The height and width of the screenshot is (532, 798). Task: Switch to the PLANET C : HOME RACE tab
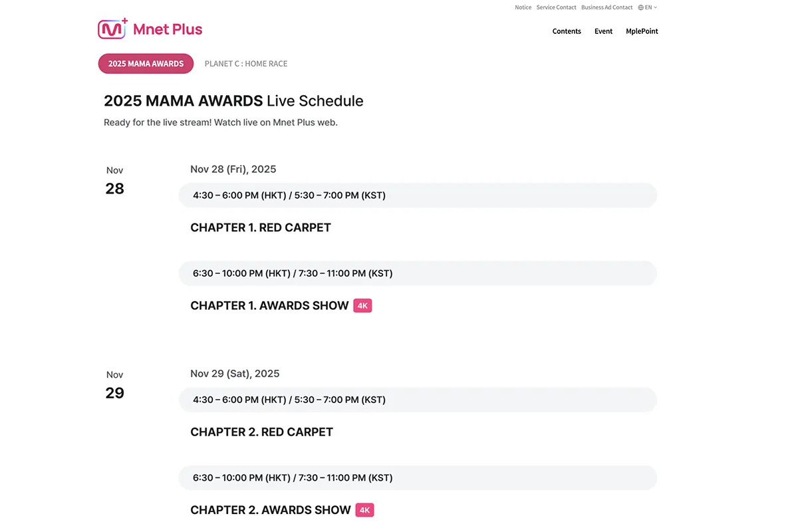246,63
